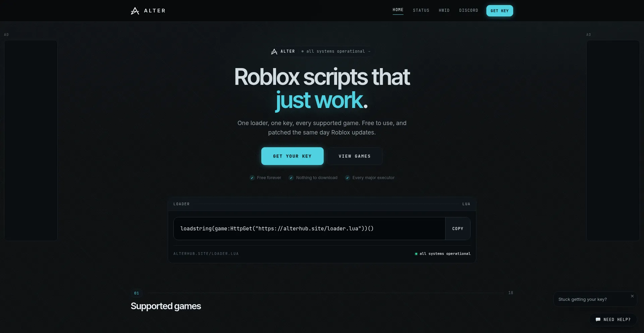Dismiss the Stuck getting your key popup
This screenshot has width=644, height=333.
[632, 296]
